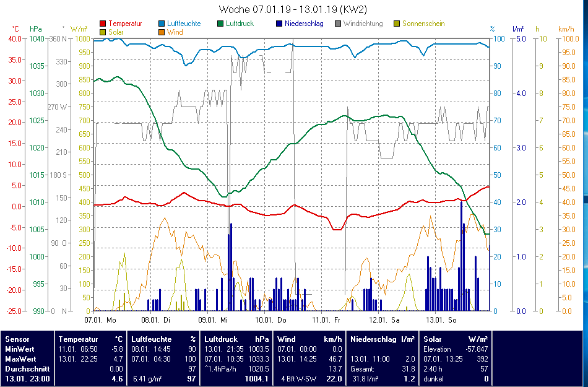
Task: Click the 'Solar' table column header
Action: (433, 339)
